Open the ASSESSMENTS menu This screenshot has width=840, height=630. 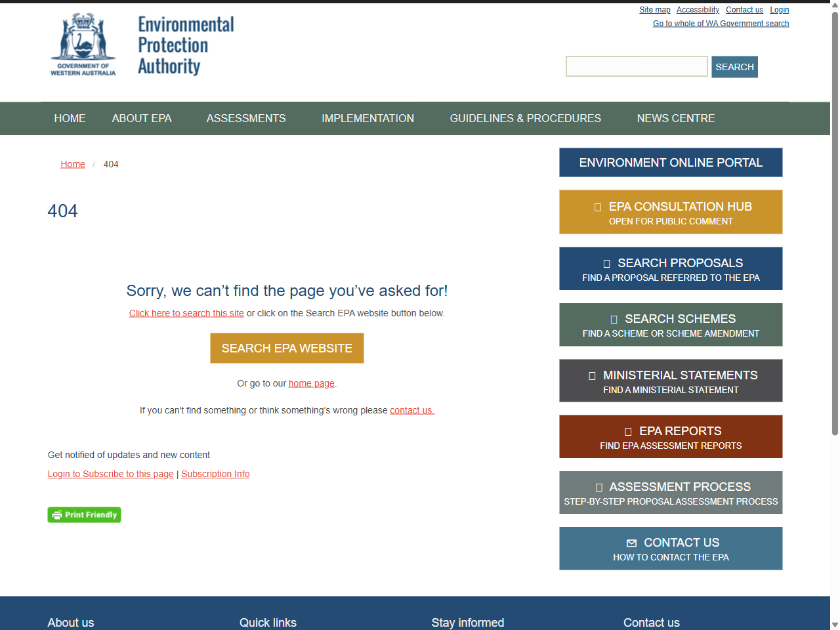click(x=246, y=118)
